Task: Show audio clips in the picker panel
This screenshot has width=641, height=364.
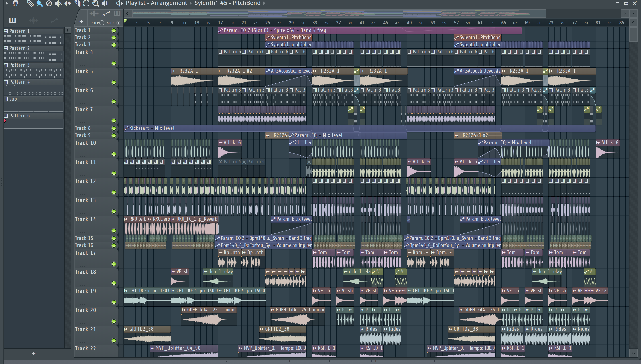Action: [34, 20]
